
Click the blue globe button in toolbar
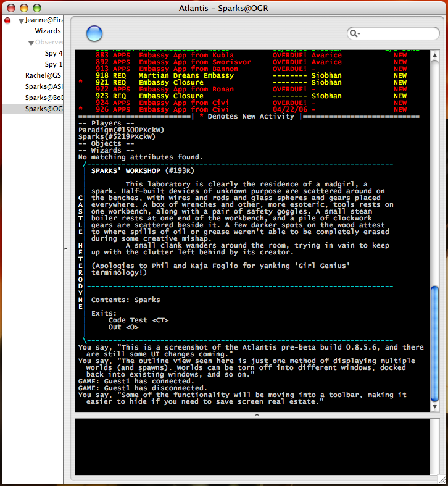94,33
